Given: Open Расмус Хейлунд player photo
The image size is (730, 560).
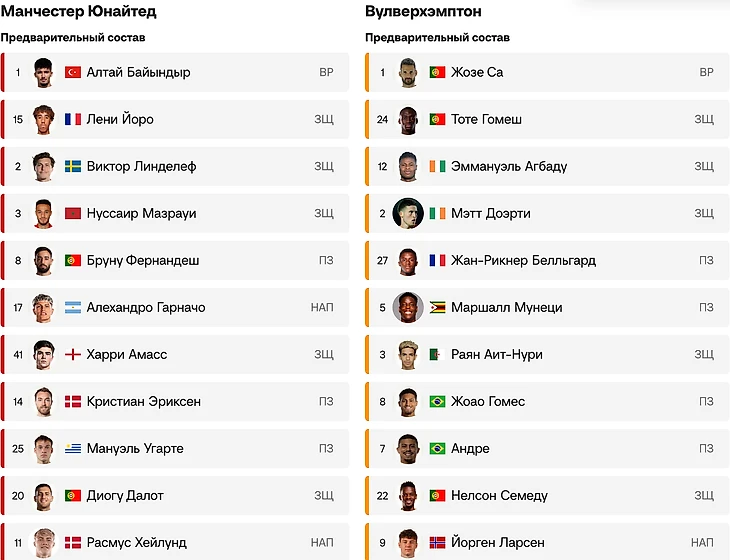Looking at the screenshot, I should click(x=43, y=543).
